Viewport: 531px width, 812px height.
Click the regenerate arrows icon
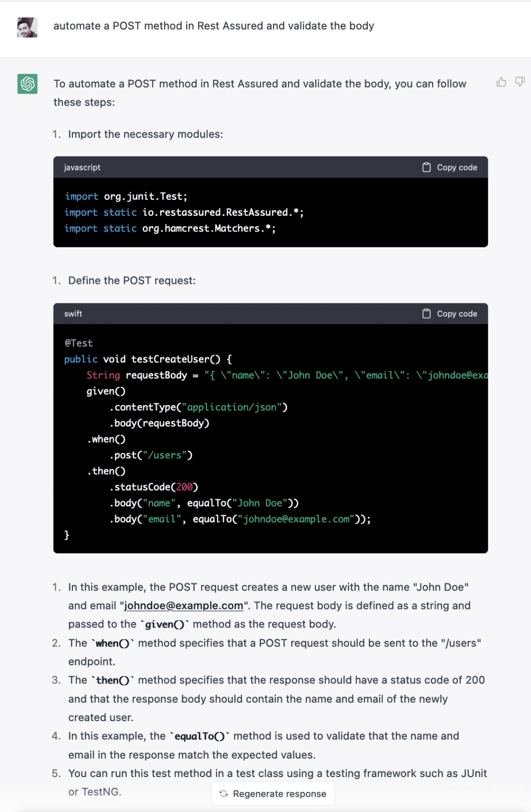[x=223, y=793]
